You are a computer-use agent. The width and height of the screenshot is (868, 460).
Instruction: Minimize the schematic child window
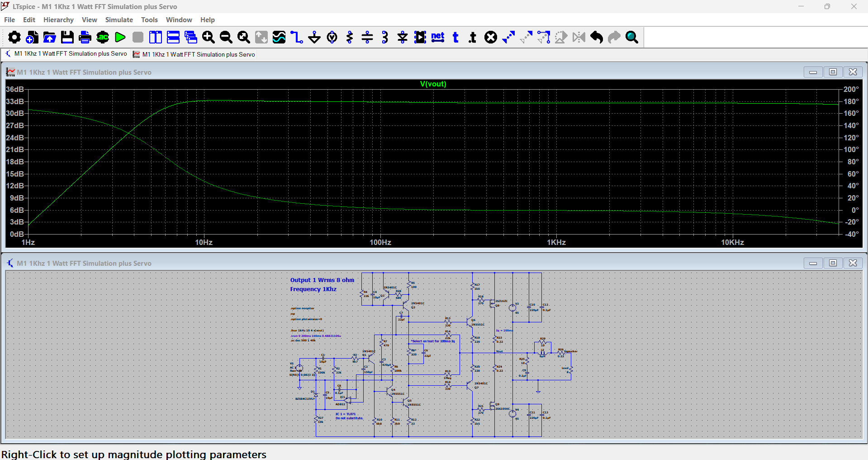click(x=813, y=263)
